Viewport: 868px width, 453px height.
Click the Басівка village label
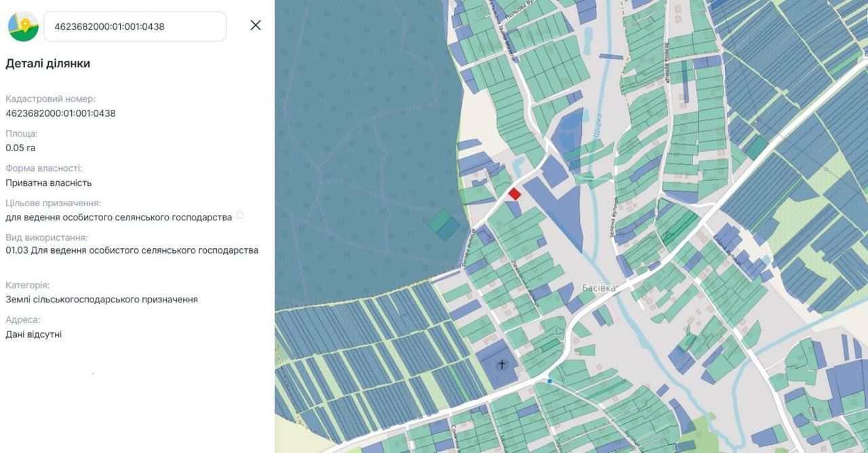599,288
